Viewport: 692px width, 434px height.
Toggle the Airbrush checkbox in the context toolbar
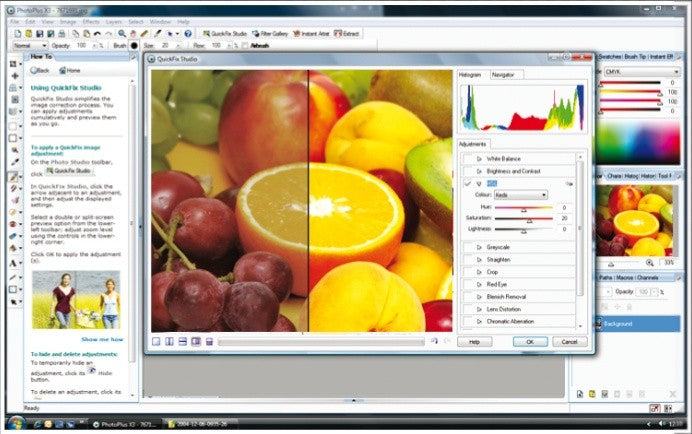(x=245, y=45)
